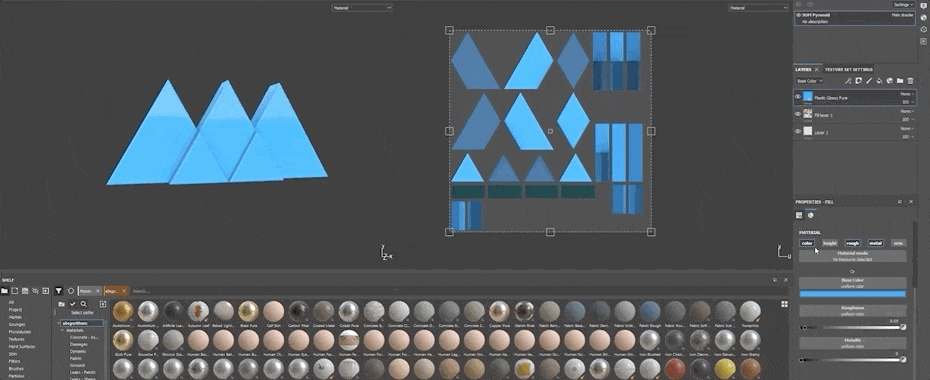Click the shelf import resource icon
Viewport: 930px width, 380px height.
tap(15, 290)
